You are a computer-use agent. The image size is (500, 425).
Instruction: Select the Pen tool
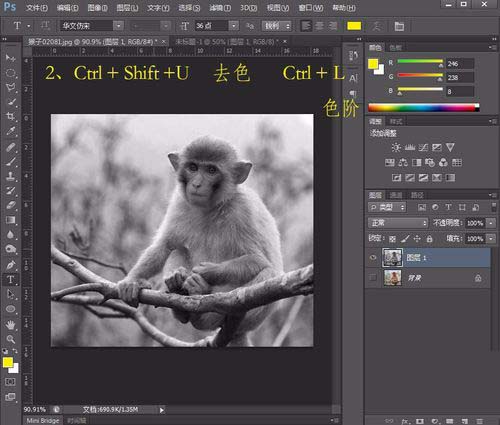point(11,265)
